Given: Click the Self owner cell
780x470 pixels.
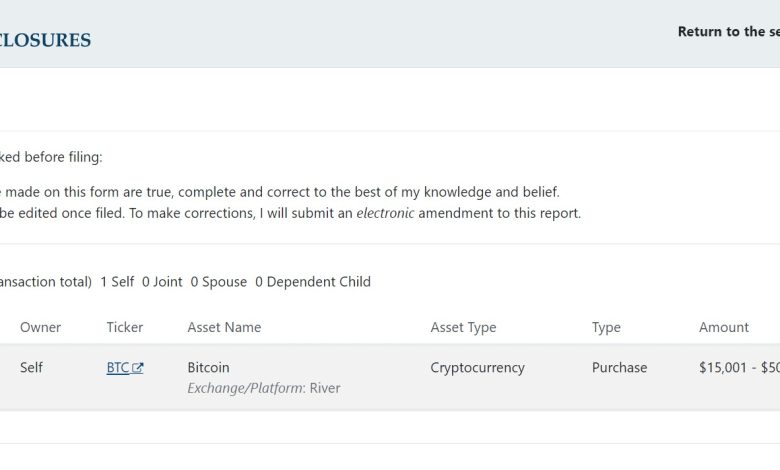Looking at the screenshot, I should pyautogui.click(x=31, y=367).
